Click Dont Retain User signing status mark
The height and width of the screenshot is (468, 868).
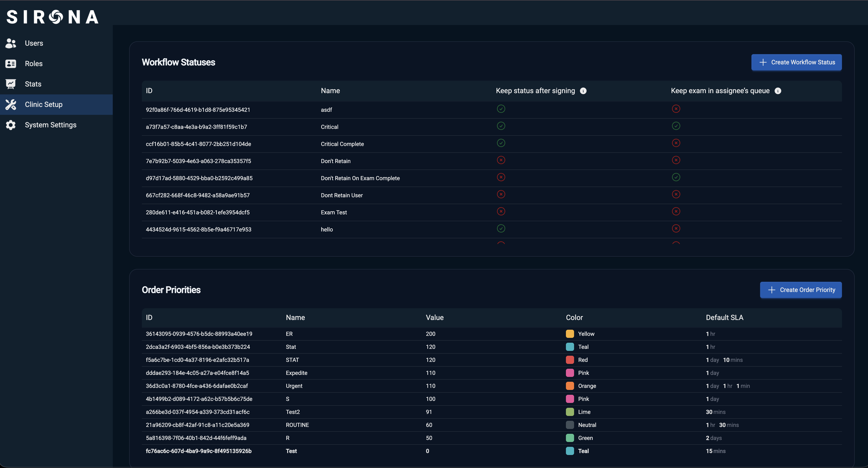pos(501,194)
